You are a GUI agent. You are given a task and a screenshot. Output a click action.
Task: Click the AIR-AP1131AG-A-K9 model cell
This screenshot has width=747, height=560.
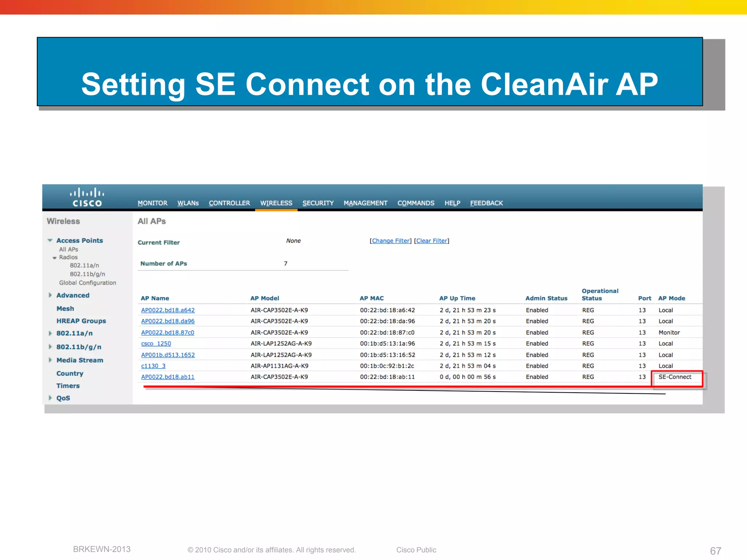tap(279, 366)
